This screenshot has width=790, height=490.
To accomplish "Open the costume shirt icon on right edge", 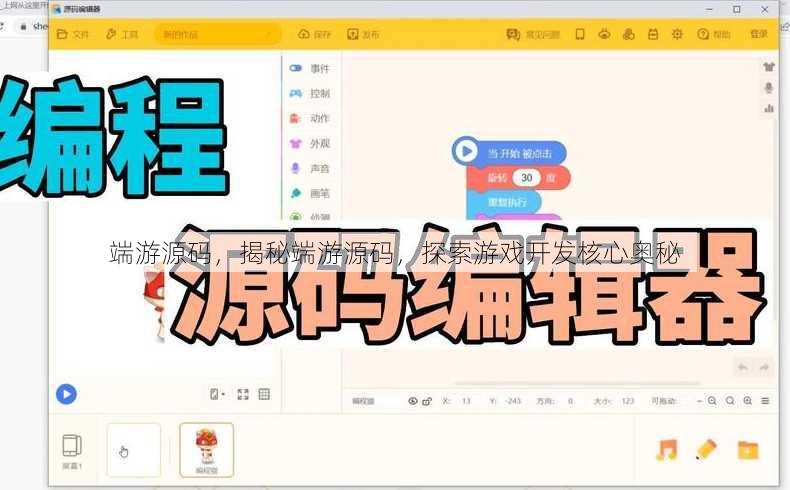I will 768,66.
